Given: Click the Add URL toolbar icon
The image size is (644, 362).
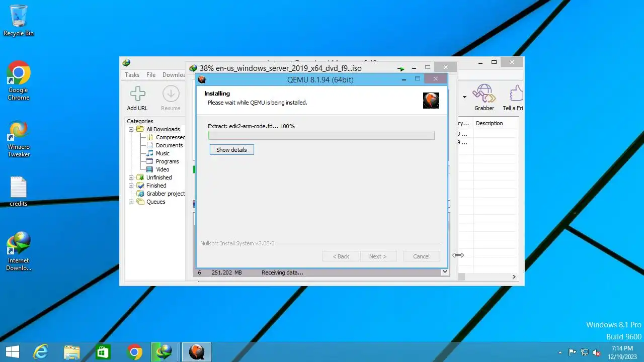Looking at the screenshot, I should coord(137,94).
